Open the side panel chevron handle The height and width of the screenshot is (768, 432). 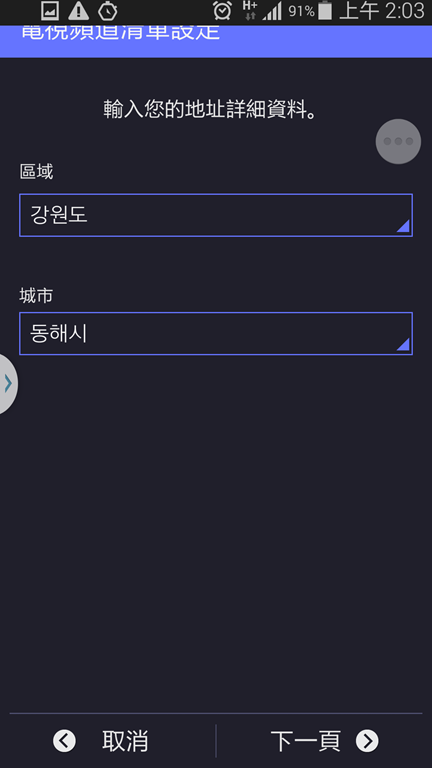click(8, 384)
